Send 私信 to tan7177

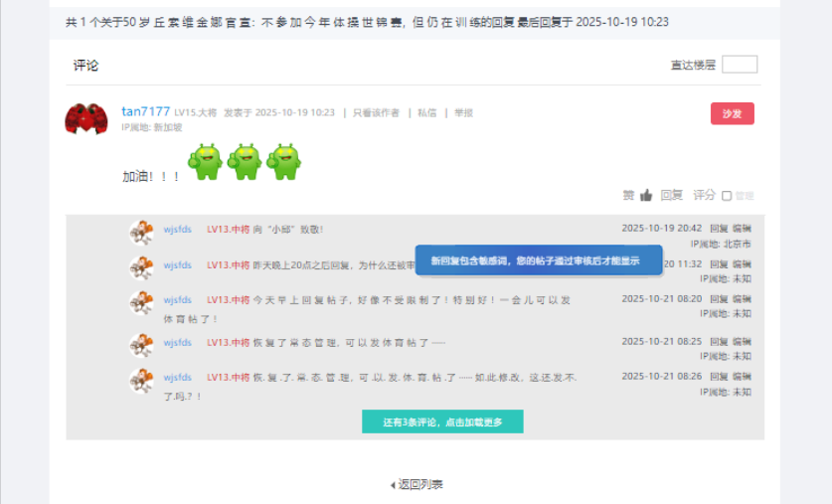(x=426, y=112)
